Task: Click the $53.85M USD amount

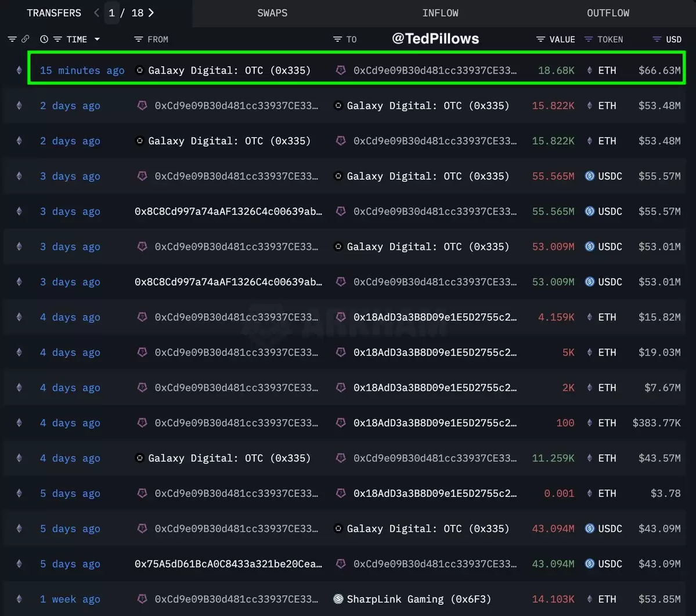Action: tap(659, 599)
